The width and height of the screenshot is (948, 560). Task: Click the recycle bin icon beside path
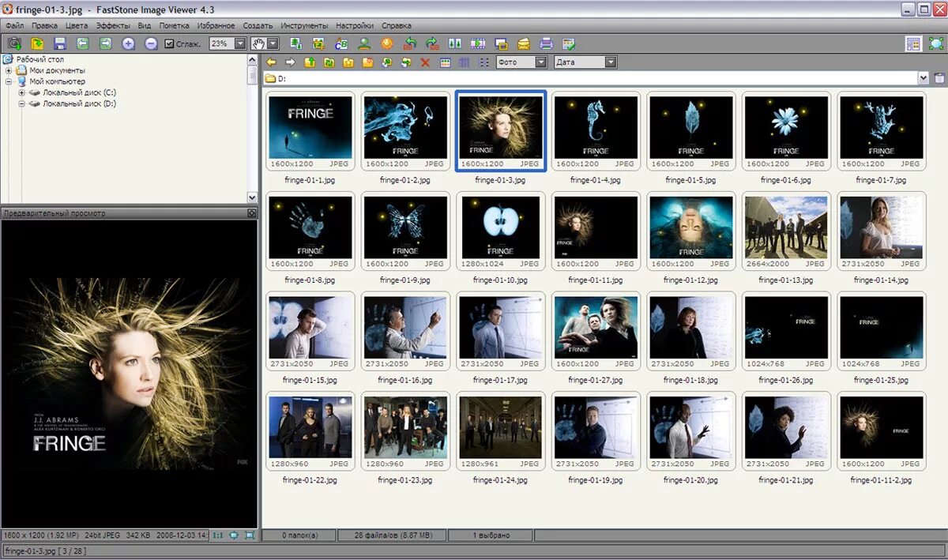(939, 78)
